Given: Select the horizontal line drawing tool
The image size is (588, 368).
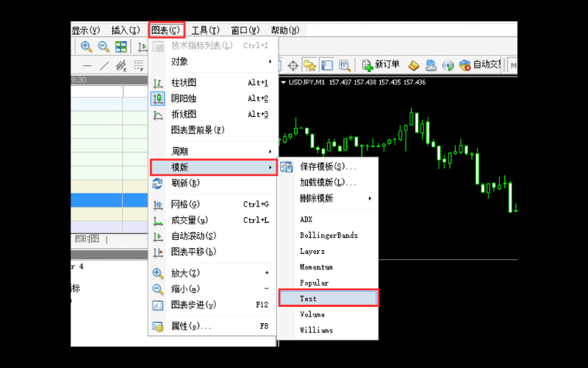Looking at the screenshot, I should coord(87,66).
